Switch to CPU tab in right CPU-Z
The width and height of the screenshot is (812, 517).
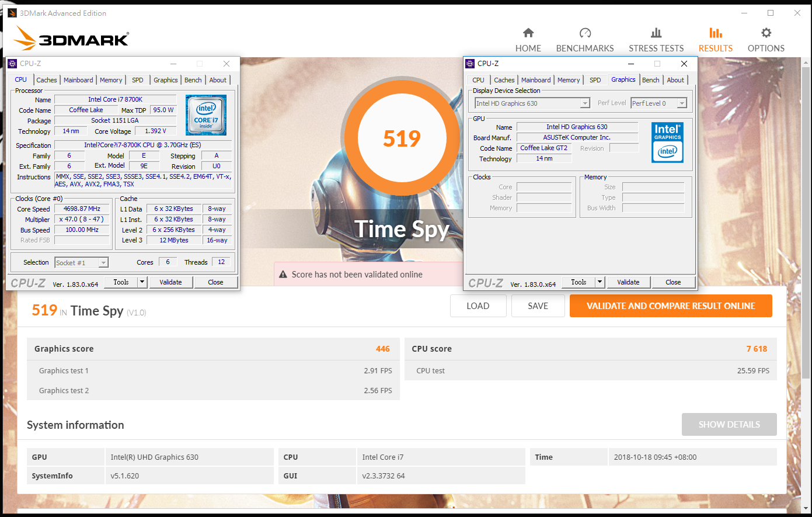[x=479, y=80]
